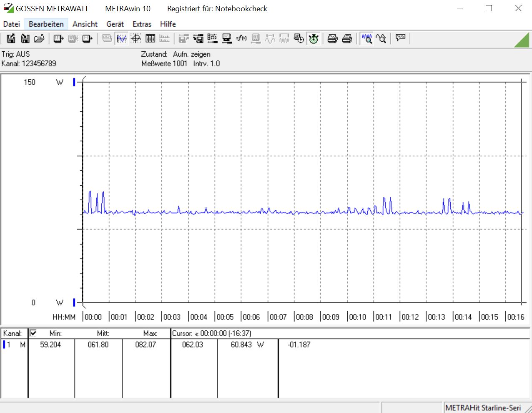The width and height of the screenshot is (532, 413).
Task: Open the Datei menu
Action: coord(12,24)
